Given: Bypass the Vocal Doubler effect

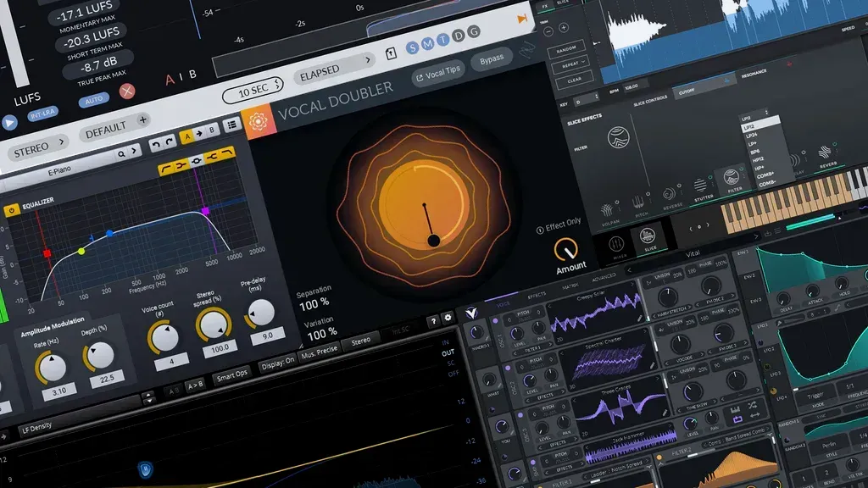Looking at the screenshot, I should point(492,59).
